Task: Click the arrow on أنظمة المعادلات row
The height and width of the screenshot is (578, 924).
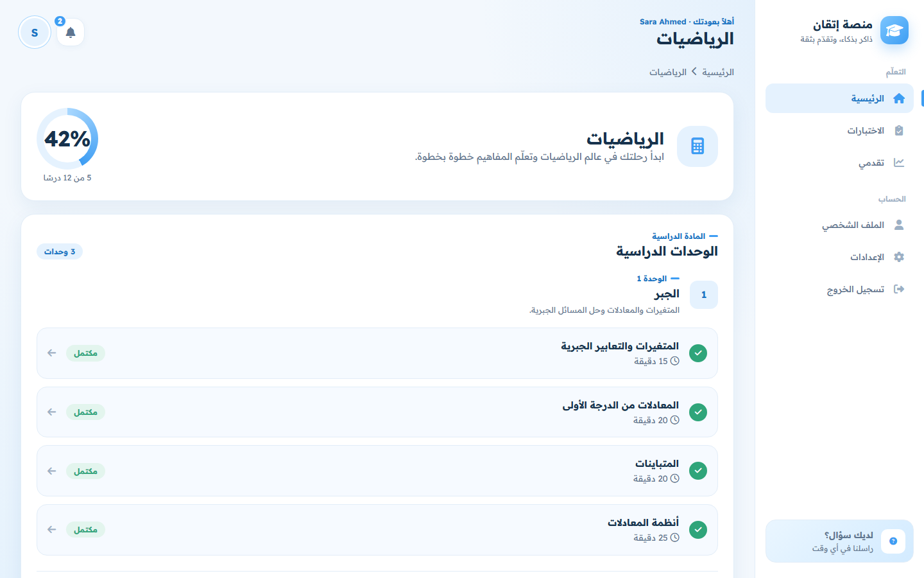Action: 52,530
